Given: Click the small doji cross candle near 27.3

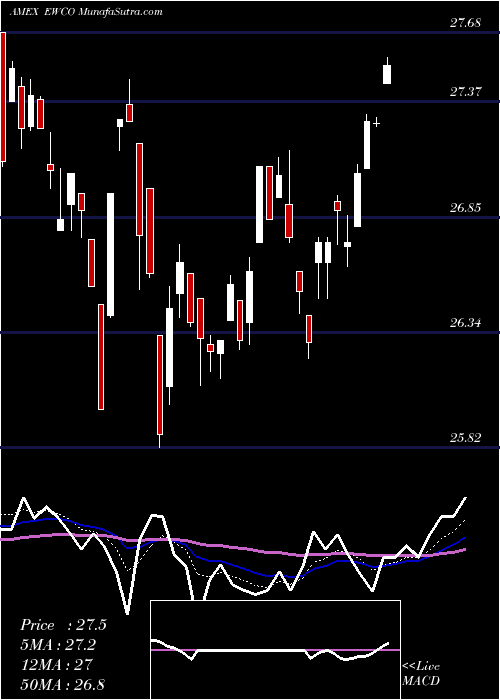Looking at the screenshot, I should coord(377,123).
